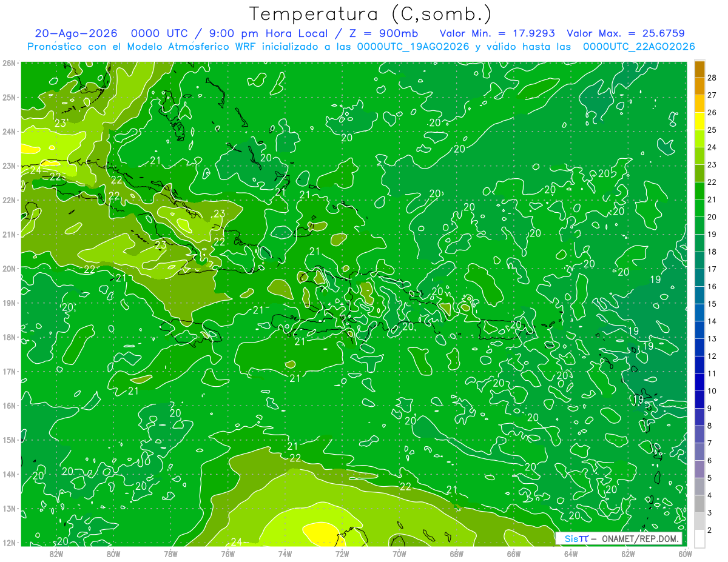Select the legend swatch between 5 and 6
Screen dimensions: 728x562
click(699, 469)
